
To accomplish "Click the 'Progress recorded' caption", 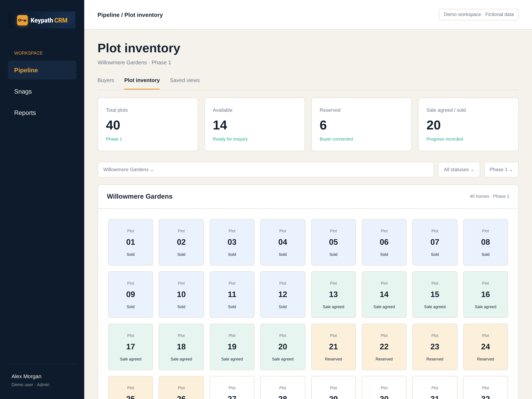I will [444, 139].
